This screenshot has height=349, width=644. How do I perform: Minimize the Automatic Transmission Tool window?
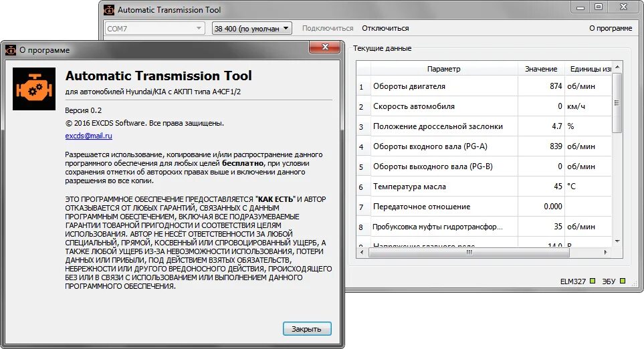[580, 7]
